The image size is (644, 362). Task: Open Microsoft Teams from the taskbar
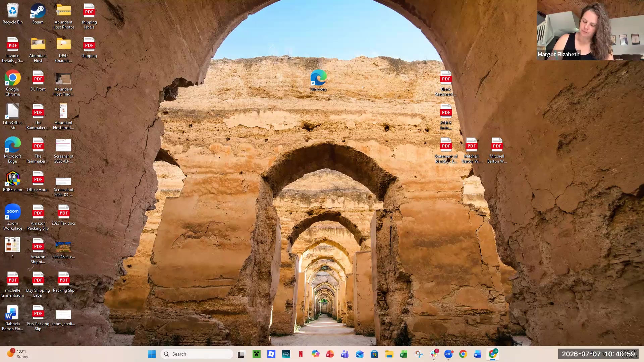tap(345, 354)
